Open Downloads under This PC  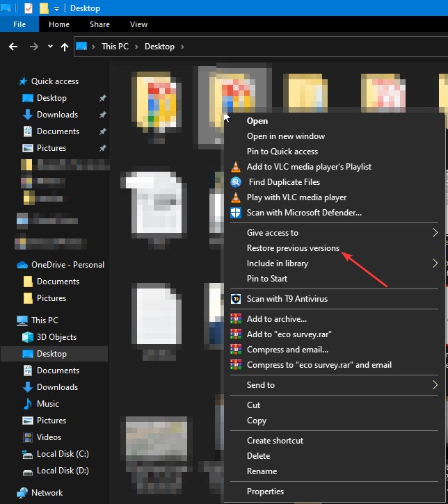(x=57, y=387)
